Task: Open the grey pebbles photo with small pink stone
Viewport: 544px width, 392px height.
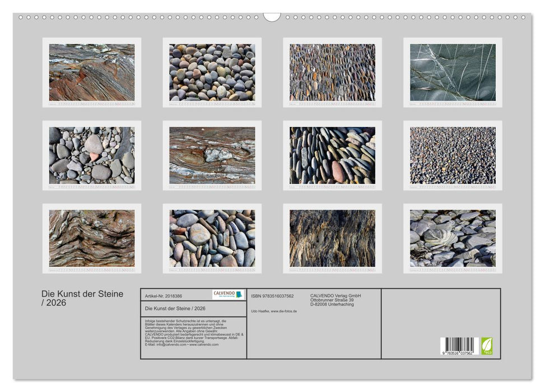Action: click(92, 155)
